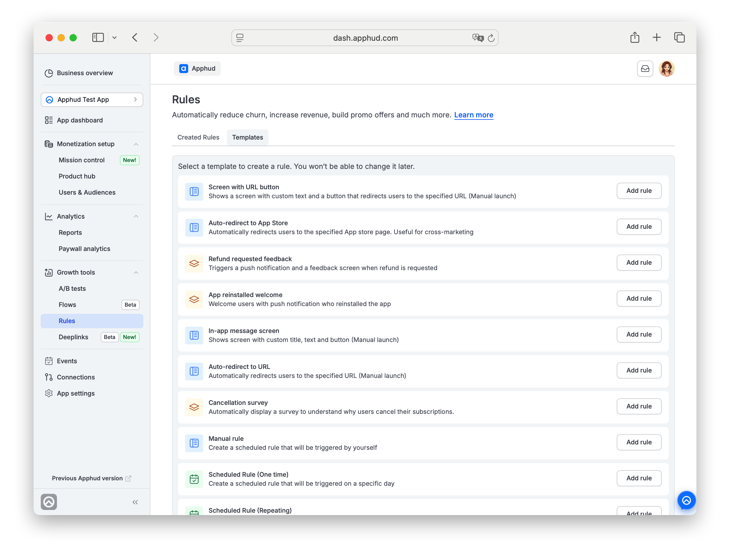This screenshot has height=560, width=730.
Task: Click Manual rule template icon
Action: (194, 443)
